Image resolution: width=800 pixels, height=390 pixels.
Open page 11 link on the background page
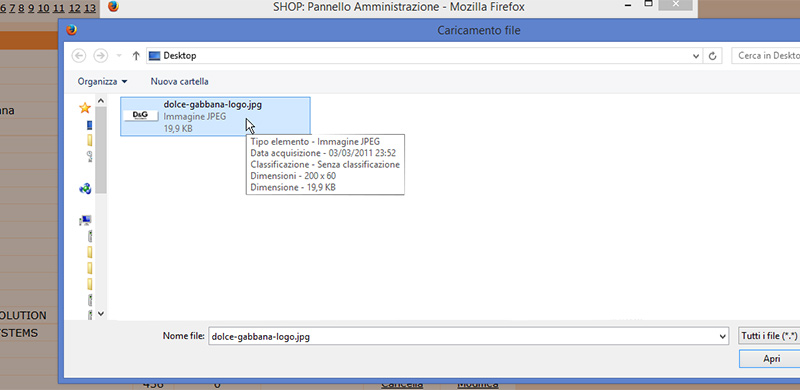coord(59,8)
